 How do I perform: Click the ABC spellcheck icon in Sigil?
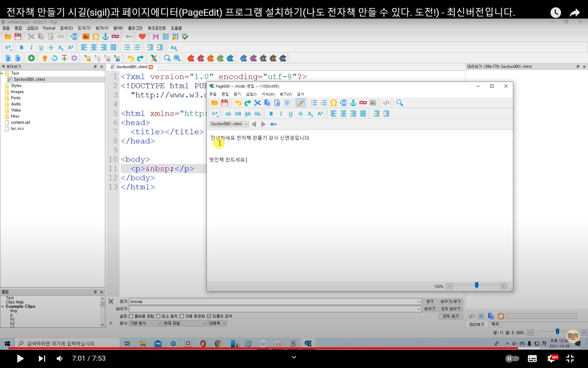pyautogui.click(x=185, y=36)
